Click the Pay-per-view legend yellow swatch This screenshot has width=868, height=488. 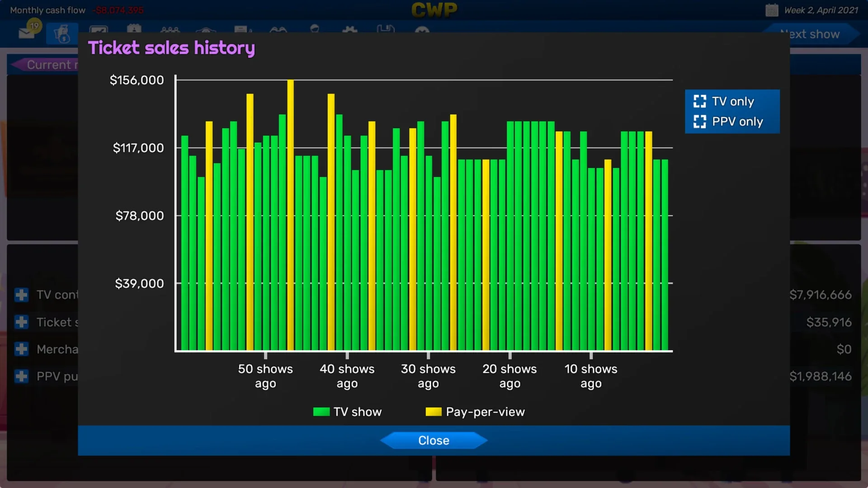tap(433, 412)
